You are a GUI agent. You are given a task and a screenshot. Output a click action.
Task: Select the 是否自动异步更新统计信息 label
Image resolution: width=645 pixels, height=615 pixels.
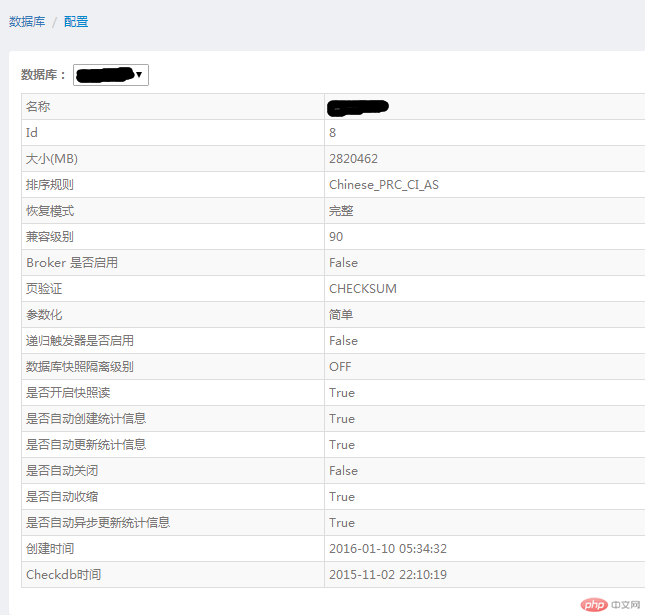point(98,522)
